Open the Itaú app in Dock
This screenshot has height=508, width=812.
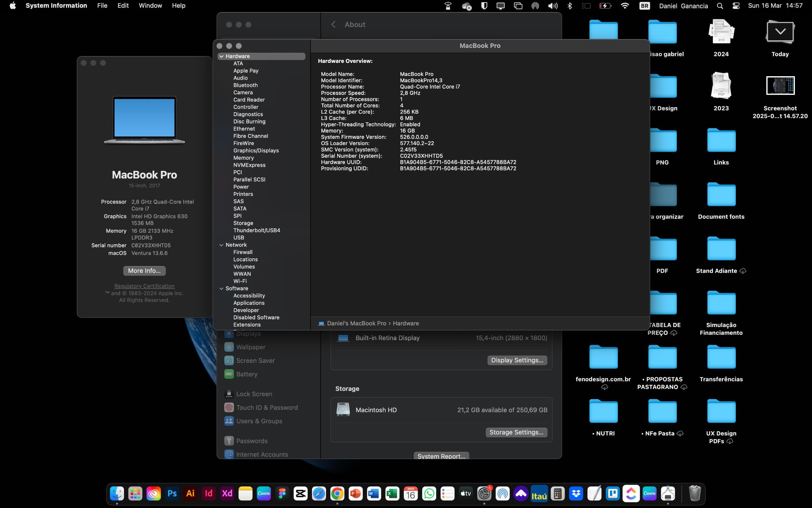(539, 493)
